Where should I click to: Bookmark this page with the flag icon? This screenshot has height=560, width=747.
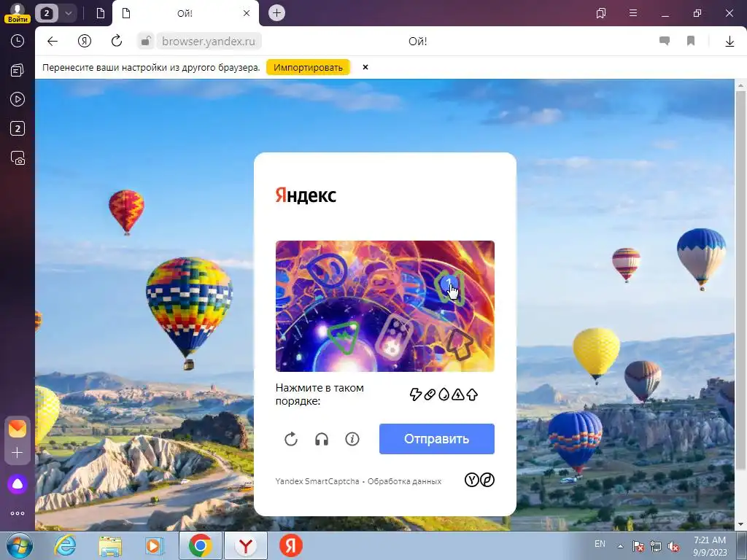coord(691,41)
